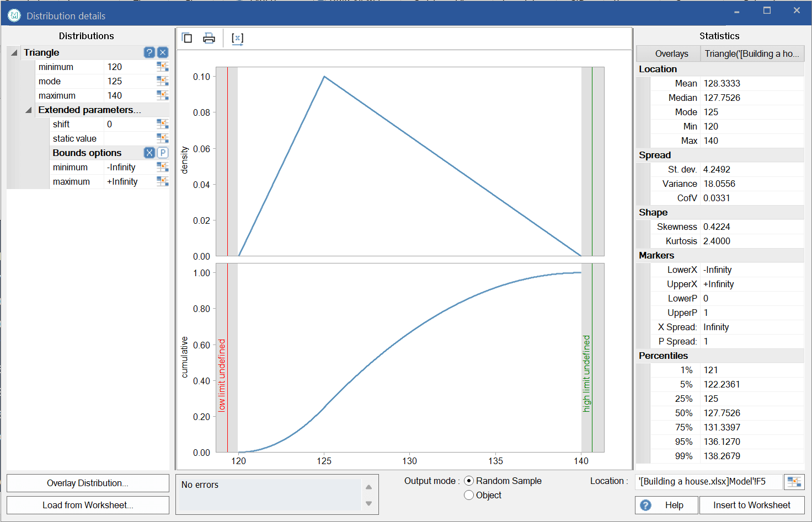Click the copy chart icon in toolbar
Screen dimensions: 812x522
[187, 38]
